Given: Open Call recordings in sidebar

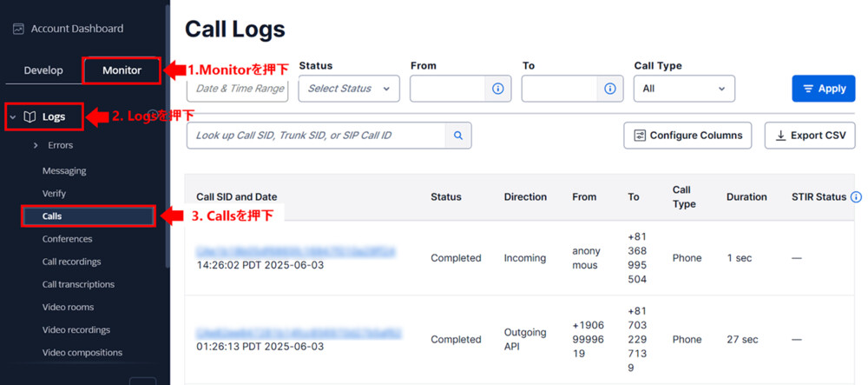Looking at the screenshot, I should tap(71, 262).
